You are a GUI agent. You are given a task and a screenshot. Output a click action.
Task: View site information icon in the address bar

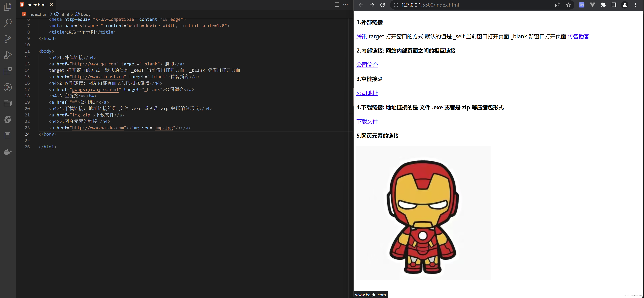click(x=396, y=5)
